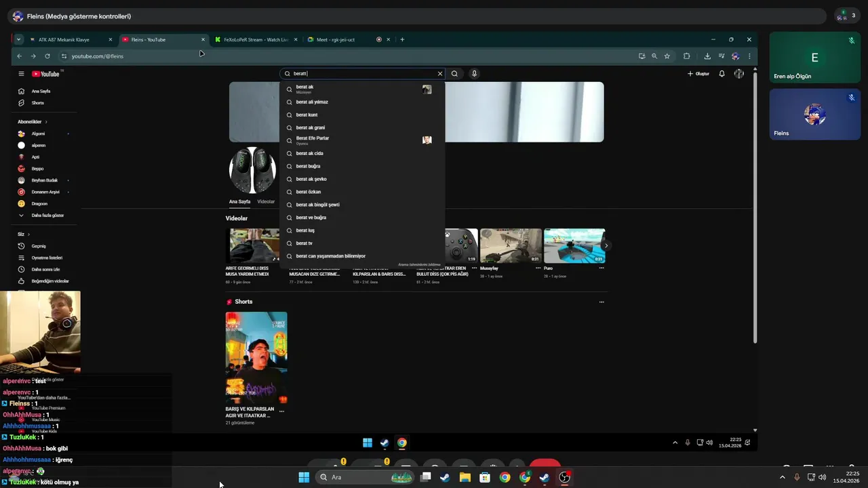Click the YouTube search magnifier button
868x488 pixels.
click(454, 74)
